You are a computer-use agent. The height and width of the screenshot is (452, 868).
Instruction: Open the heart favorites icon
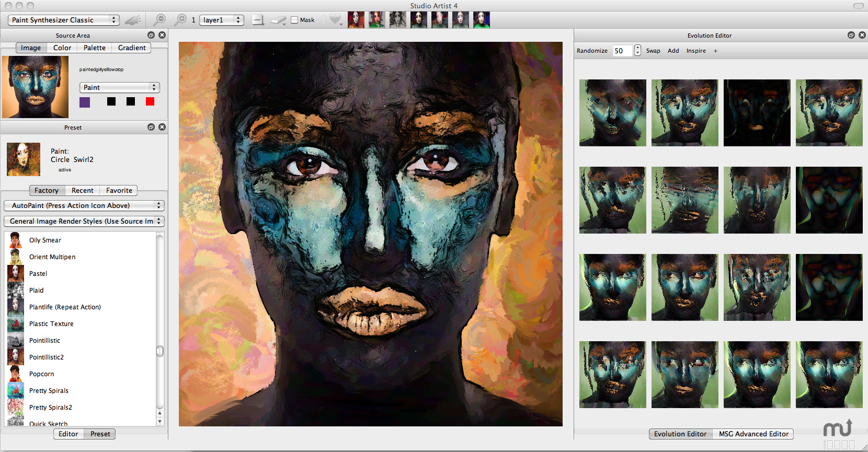[335, 20]
